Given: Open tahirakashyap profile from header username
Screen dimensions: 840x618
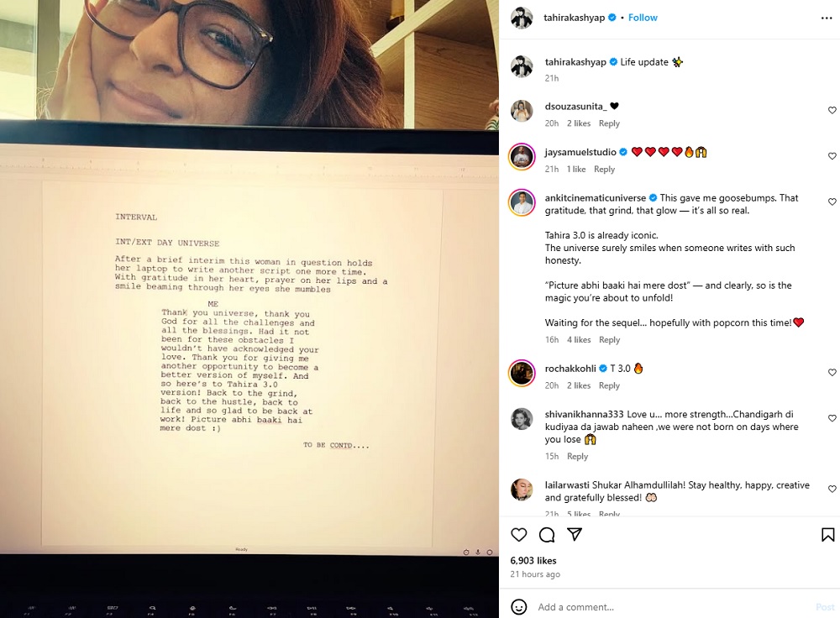Looking at the screenshot, I should pos(574,18).
